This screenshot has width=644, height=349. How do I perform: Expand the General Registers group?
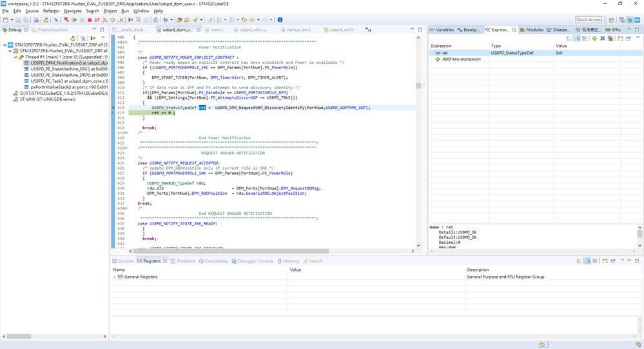coord(114,277)
